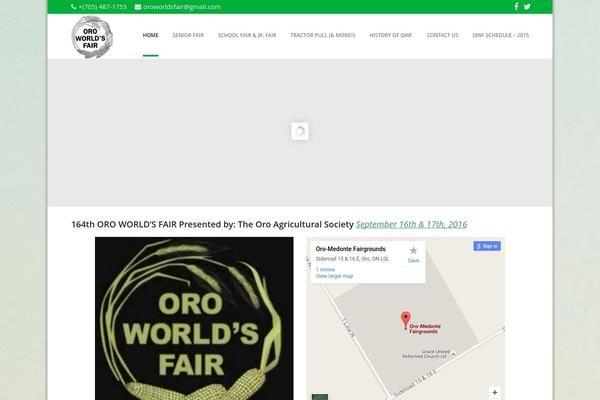Click the 164th ORO WORLD'S FAIR heading text
Image resolution: width=600 pixels, height=400 pixels.
[212, 224]
